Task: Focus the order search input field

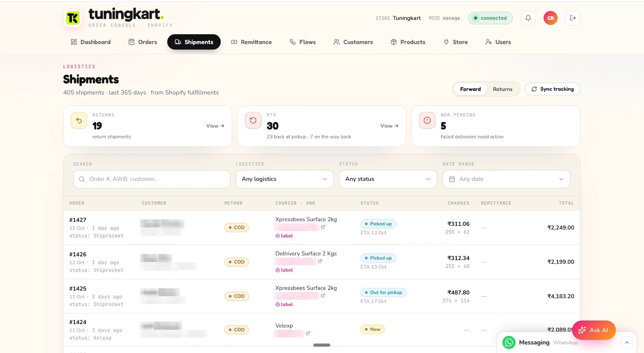Action: (152, 179)
